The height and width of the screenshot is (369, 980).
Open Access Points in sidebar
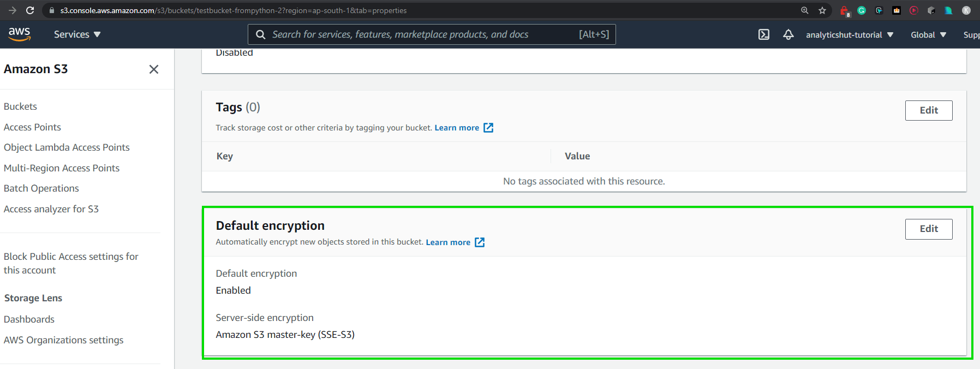(32, 127)
